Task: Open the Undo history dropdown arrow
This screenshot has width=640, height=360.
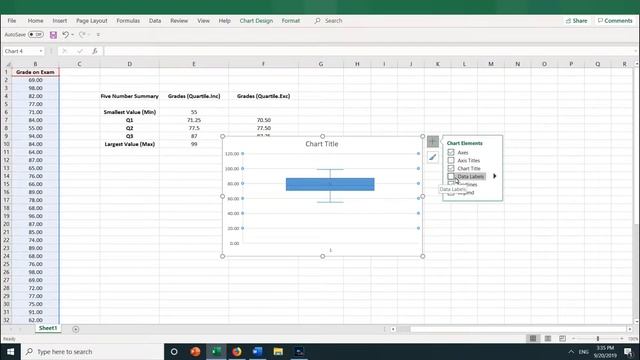Action: [73, 35]
